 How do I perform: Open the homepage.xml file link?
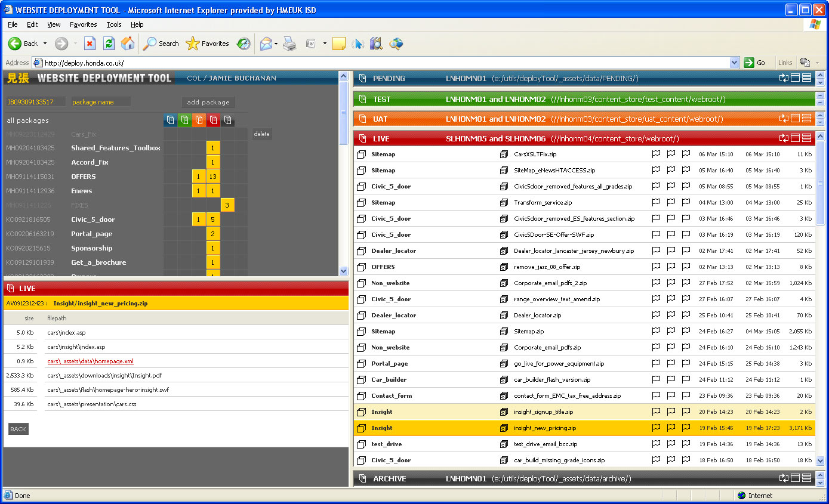tap(90, 361)
